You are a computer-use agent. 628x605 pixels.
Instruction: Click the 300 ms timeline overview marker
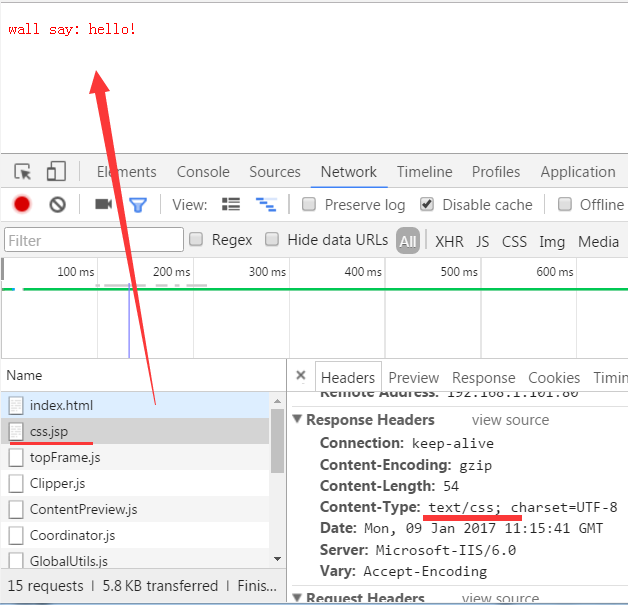(x=267, y=272)
